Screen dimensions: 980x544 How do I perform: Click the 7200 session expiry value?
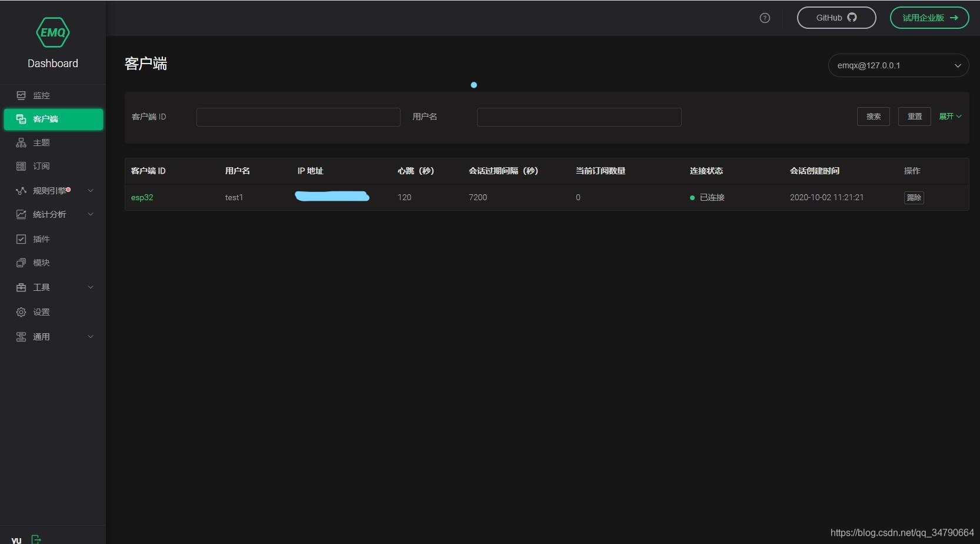pyautogui.click(x=478, y=197)
